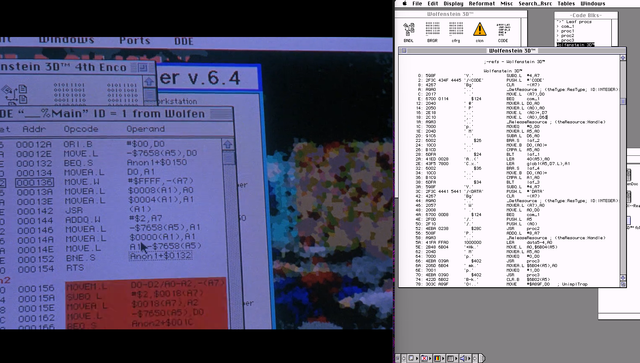Click zoom box of '4th Enco' window
Screen dimensions: 640x363
142,67
